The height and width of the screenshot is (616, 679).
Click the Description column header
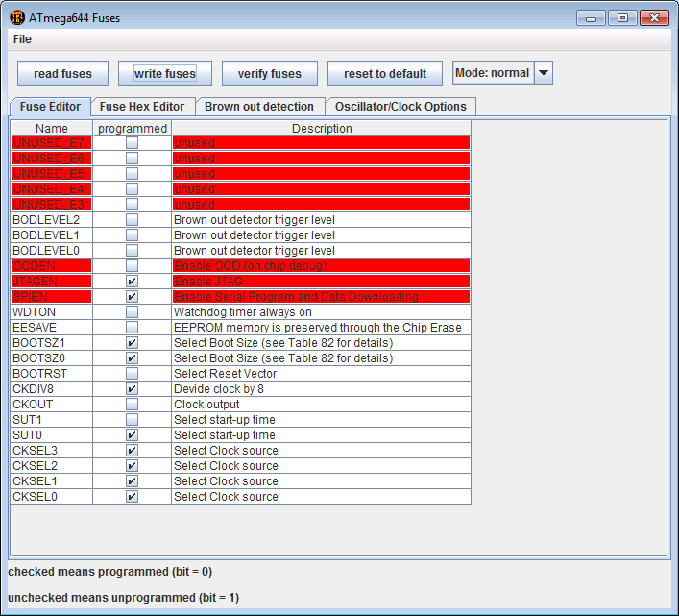coord(322,128)
